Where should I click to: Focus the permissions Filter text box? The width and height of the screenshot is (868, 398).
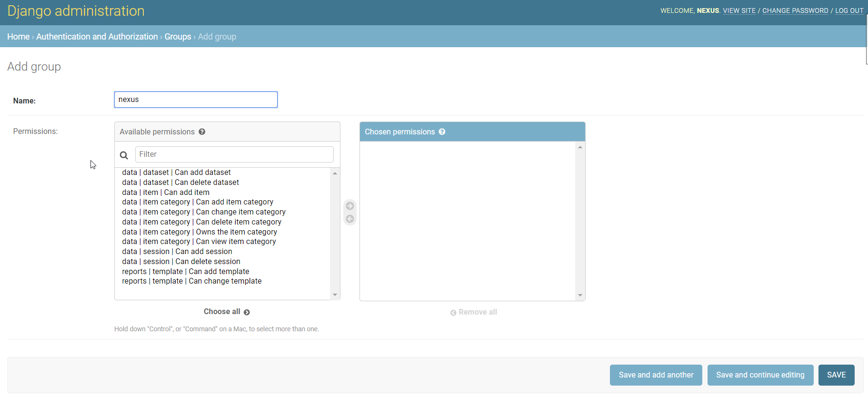[x=234, y=154]
